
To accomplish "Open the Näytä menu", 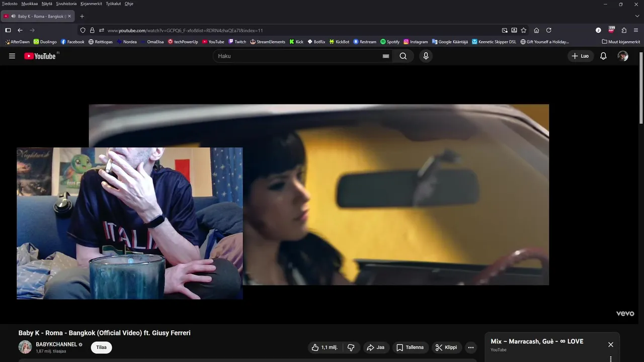I will [47, 4].
